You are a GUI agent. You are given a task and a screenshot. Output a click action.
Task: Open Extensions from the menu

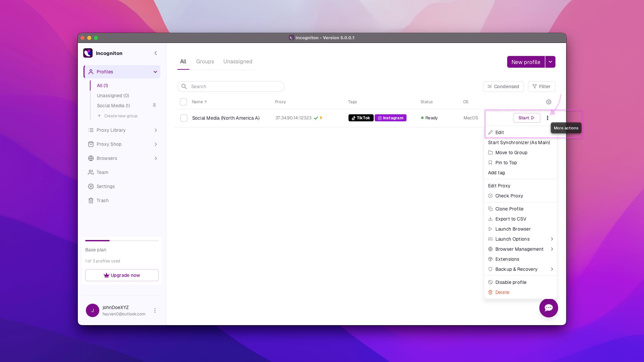tap(521, 259)
